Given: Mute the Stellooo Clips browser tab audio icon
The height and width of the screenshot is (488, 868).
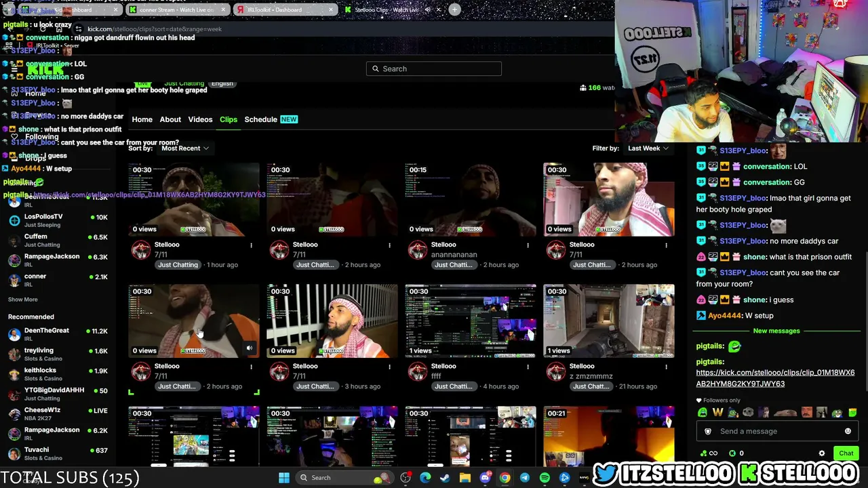Looking at the screenshot, I should tap(428, 10).
